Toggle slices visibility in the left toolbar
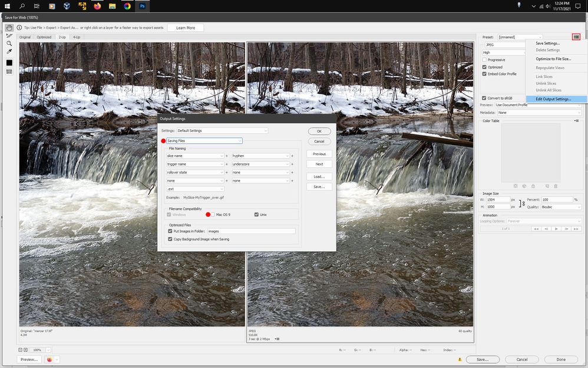The height and width of the screenshot is (368, 588). pyautogui.click(x=9, y=71)
